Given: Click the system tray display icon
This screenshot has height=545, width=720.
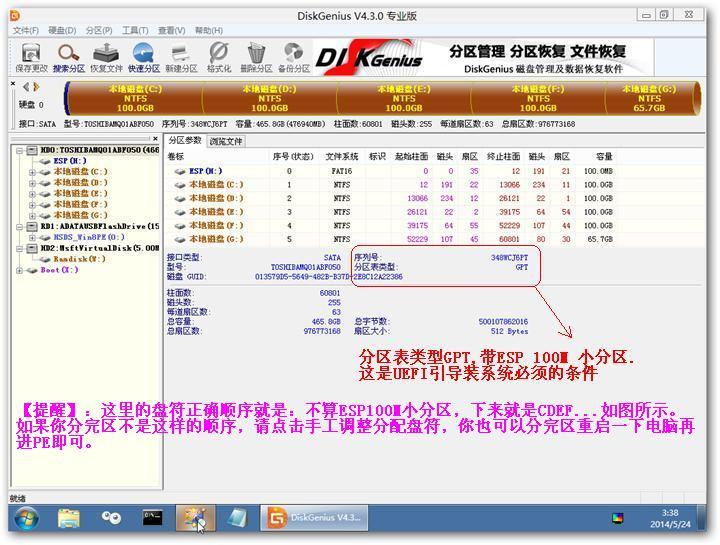Looking at the screenshot, I should coord(618,518).
